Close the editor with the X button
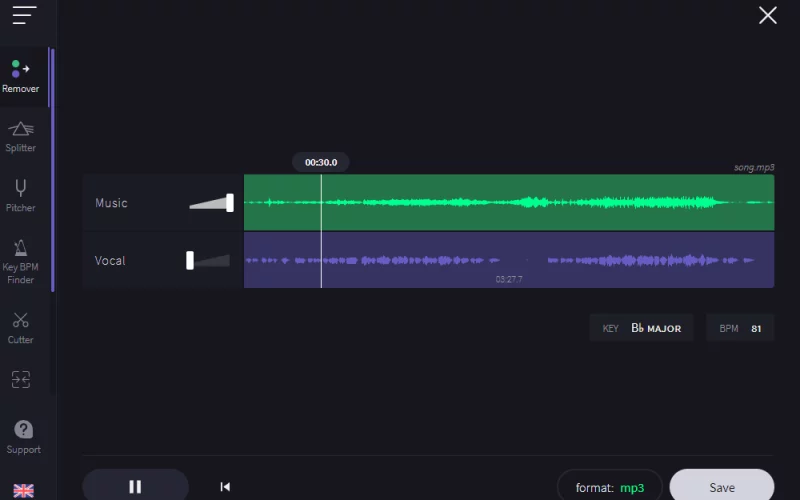 tap(767, 15)
